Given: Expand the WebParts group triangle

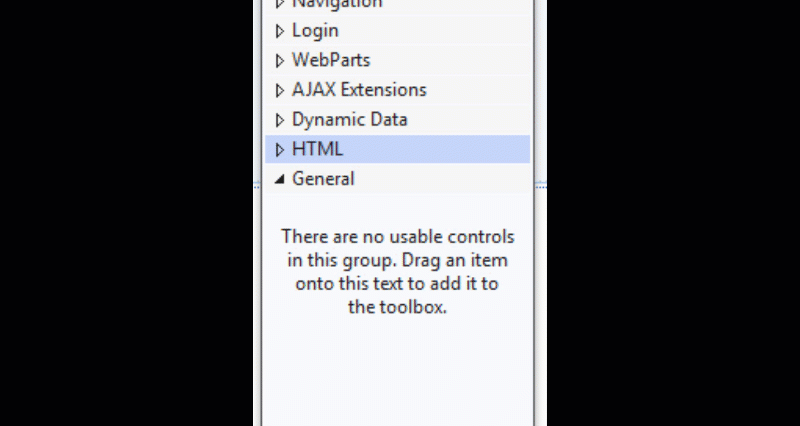Looking at the screenshot, I should tap(280, 60).
